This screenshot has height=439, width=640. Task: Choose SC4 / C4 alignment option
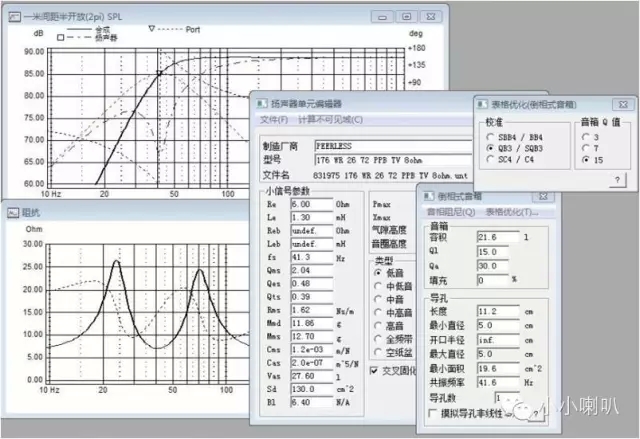point(489,158)
